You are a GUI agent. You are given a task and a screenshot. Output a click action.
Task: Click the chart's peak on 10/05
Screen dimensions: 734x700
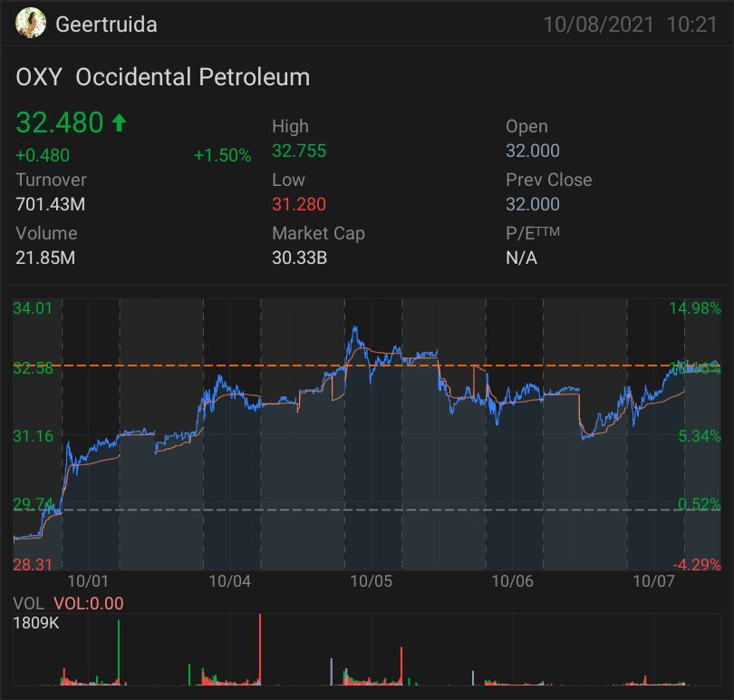[355, 328]
